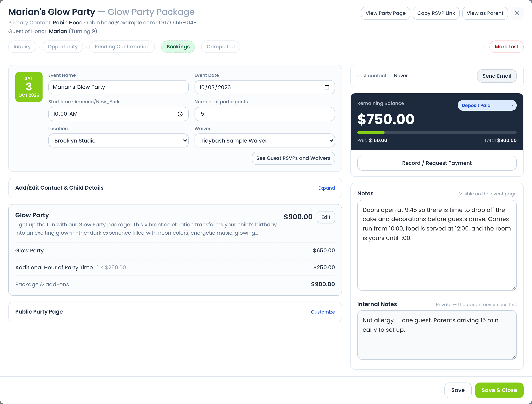Click Copy RSVP Link

click(436, 13)
